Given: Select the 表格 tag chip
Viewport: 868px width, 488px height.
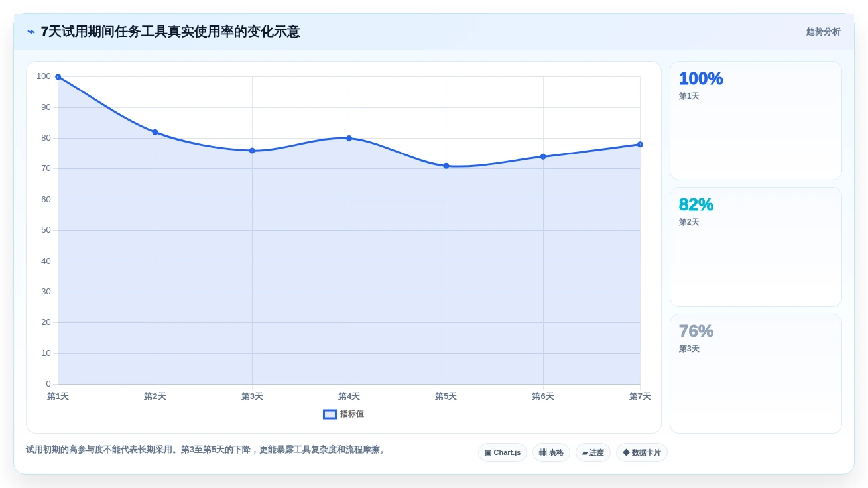Looking at the screenshot, I should [x=551, y=453].
